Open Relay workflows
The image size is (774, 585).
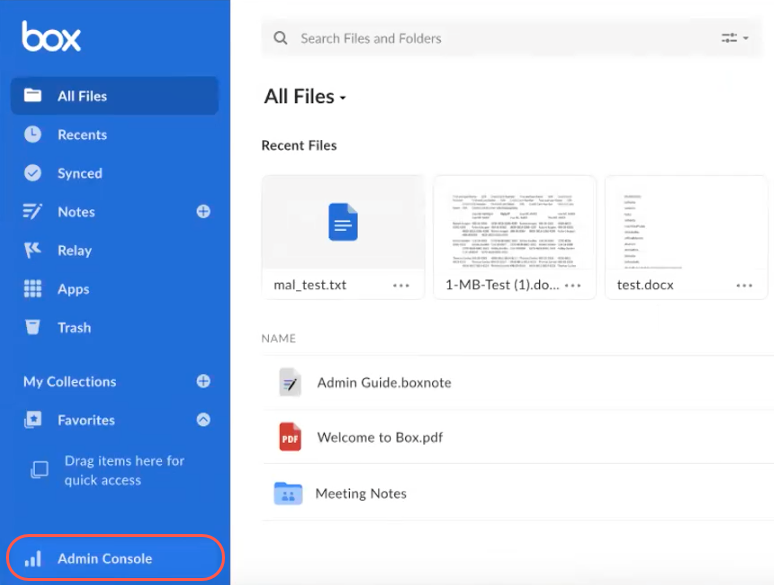coord(75,250)
